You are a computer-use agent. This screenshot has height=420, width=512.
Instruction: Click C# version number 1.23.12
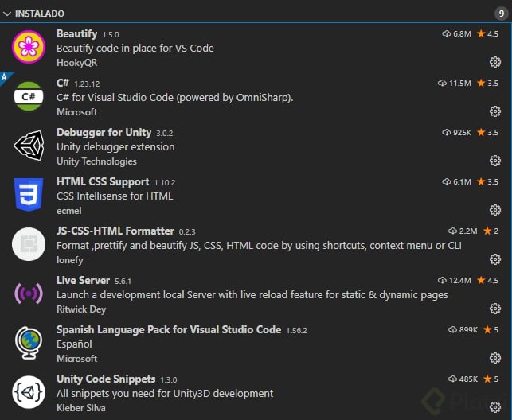click(87, 84)
